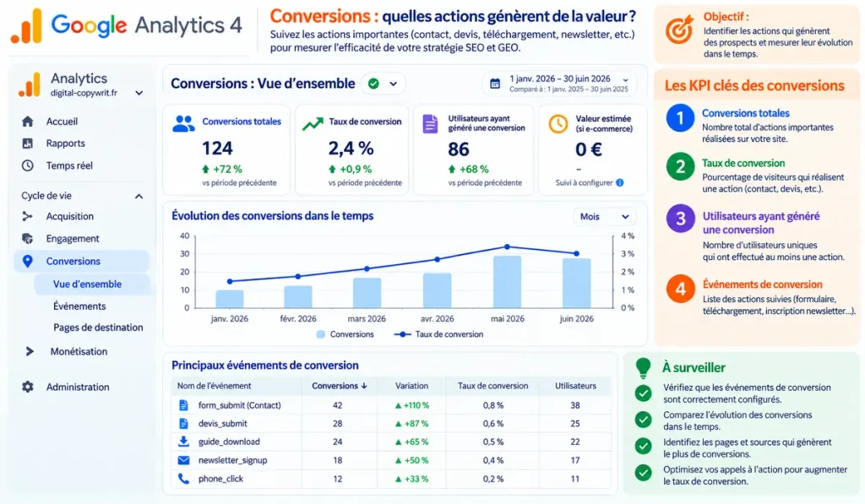Click the phone_click event name
The height and width of the screenshot is (504, 865).
[220, 479]
